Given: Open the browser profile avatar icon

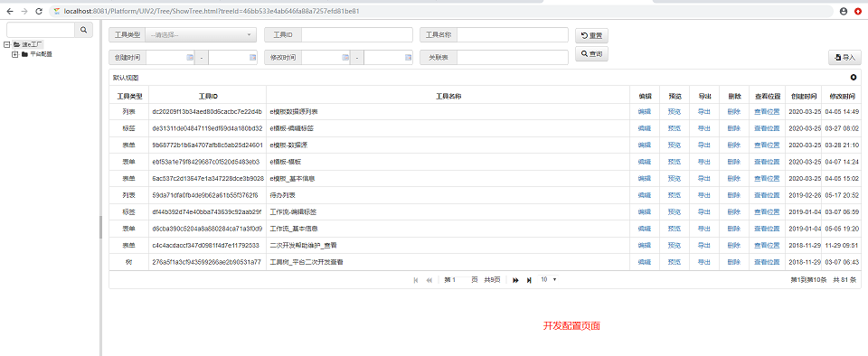Looking at the screenshot, I should (844, 11).
